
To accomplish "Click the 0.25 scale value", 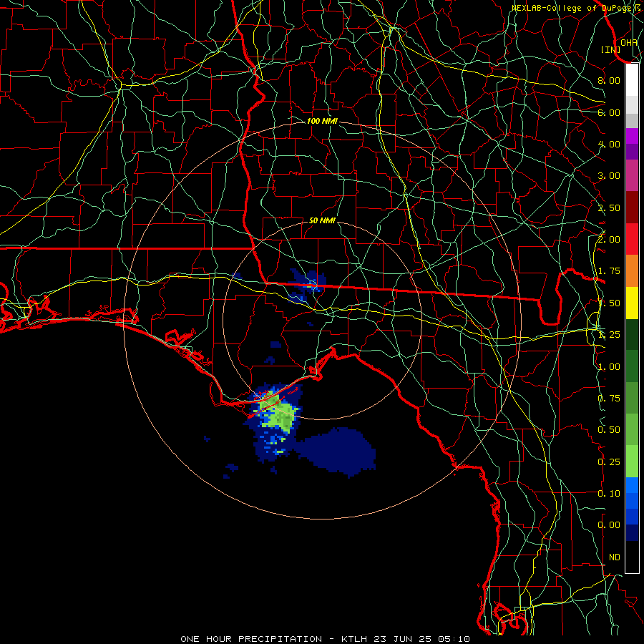I will pos(609,462).
